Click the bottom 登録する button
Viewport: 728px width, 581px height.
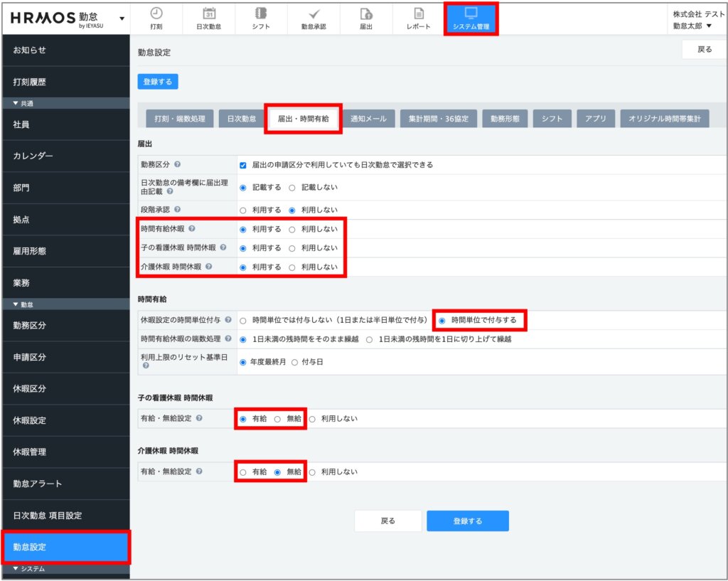[467, 521]
